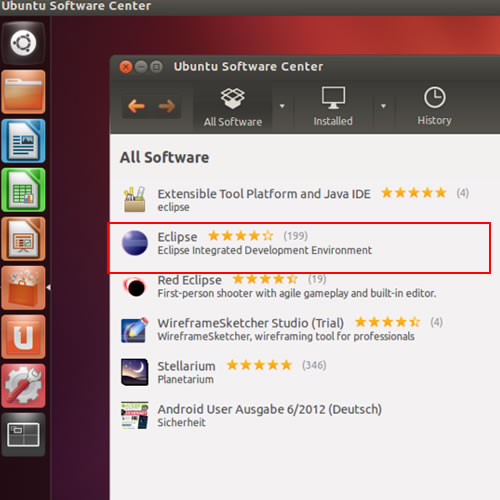The width and height of the screenshot is (500, 500).
Task: Click the Sicherheit subtitle text
Action: 181,422
